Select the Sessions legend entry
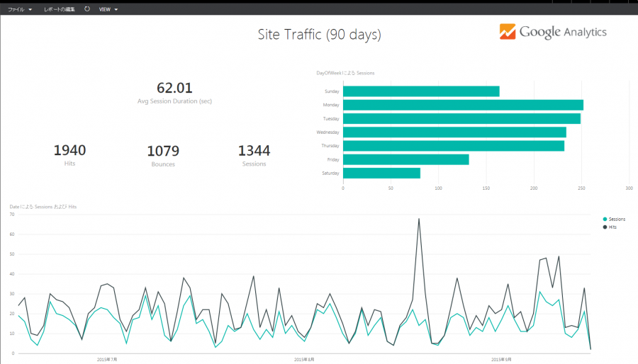The width and height of the screenshot is (638, 364). [614, 220]
